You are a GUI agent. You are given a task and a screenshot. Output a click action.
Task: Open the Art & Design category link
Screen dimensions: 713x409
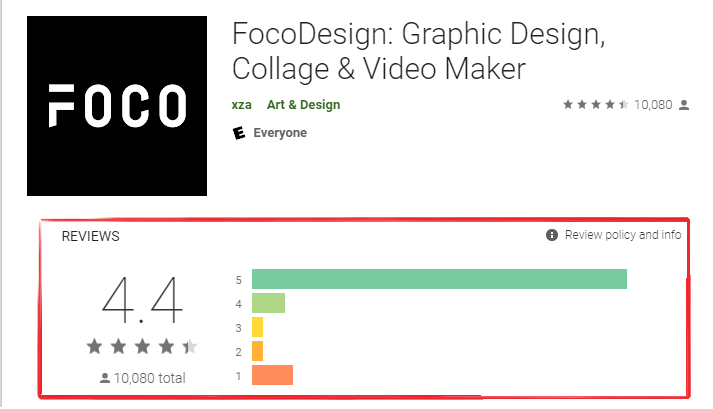point(303,105)
